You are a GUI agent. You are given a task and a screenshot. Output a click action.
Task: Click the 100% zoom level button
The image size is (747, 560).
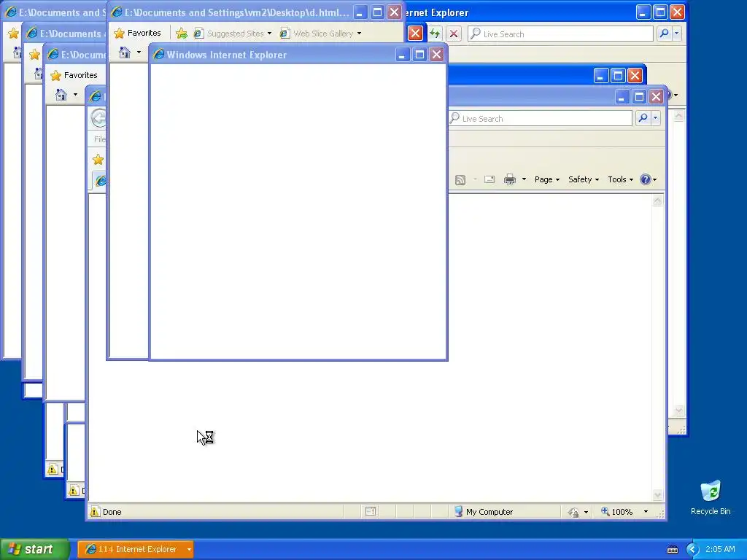(x=616, y=512)
